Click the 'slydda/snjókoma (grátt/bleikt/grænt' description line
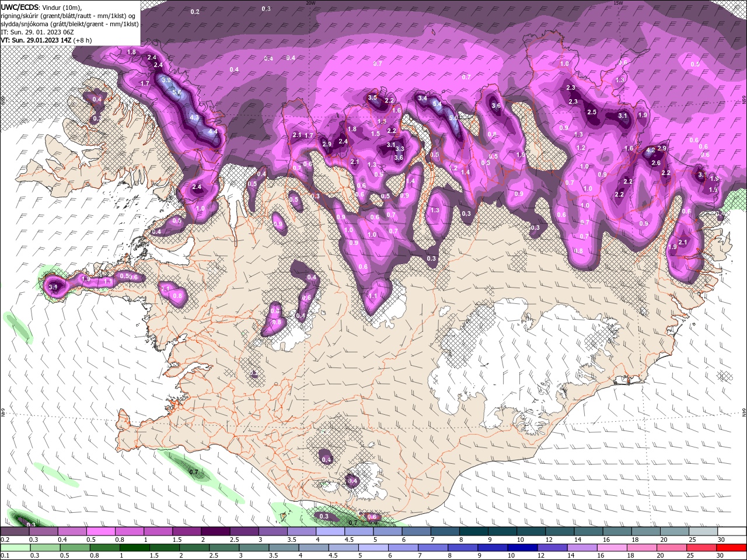 [x=69, y=24]
